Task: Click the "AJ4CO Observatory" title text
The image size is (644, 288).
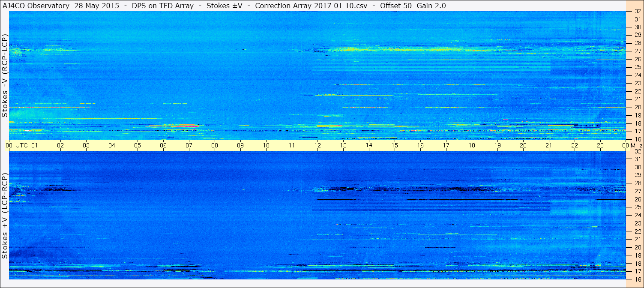Action: [x=36, y=6]
